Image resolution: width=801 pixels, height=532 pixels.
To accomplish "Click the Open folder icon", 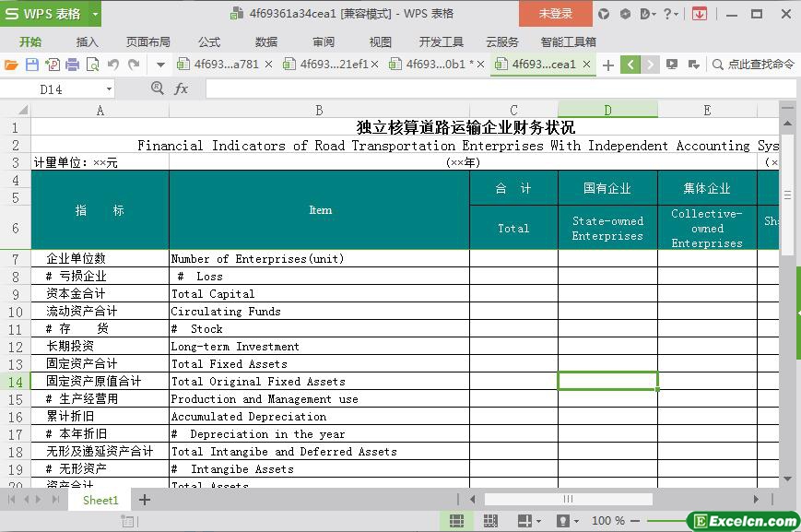I will point(11,65).
